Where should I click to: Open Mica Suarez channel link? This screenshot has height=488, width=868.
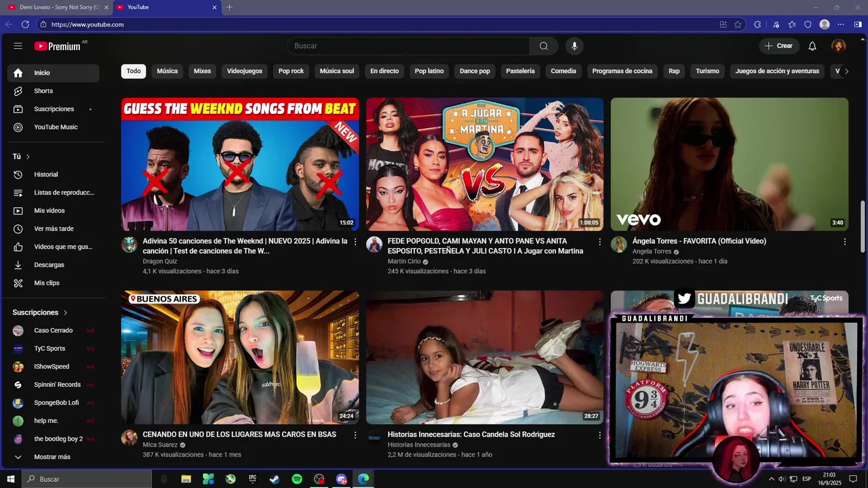pyautogui.click(x=160, y=445)
